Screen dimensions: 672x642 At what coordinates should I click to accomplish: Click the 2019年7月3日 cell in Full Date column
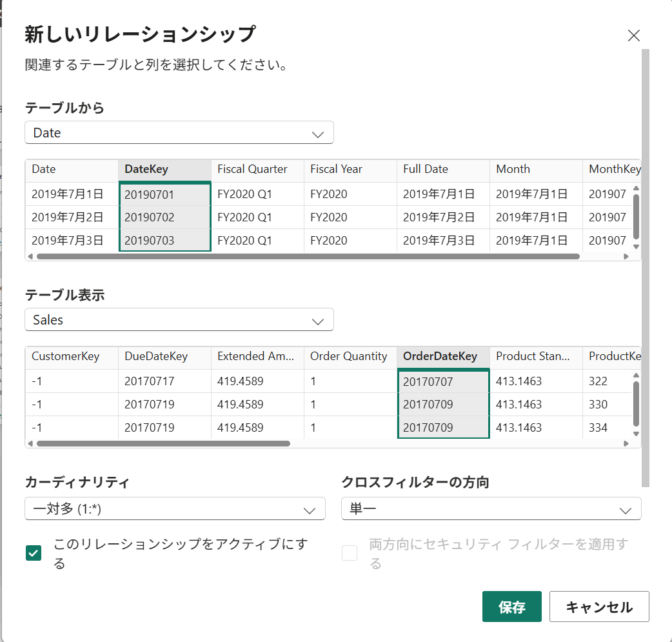pyautogui.click(x=443, y=241)
